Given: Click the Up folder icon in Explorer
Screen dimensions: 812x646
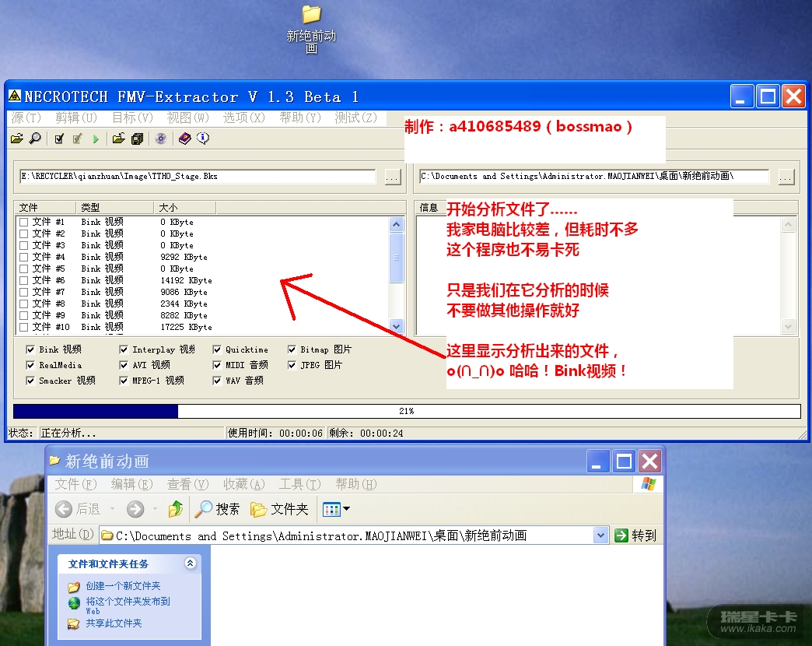Looking at the screenshot, I should [x=176, y=509].
